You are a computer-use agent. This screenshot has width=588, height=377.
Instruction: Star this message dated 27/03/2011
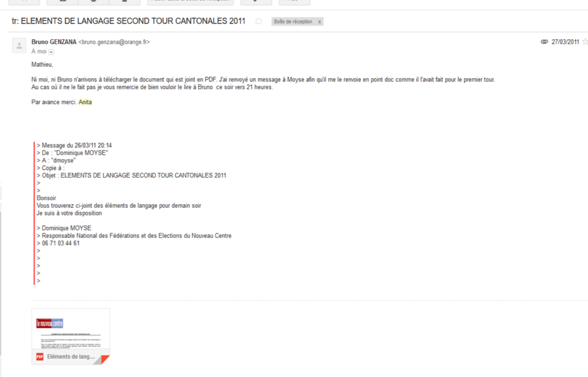585,42
